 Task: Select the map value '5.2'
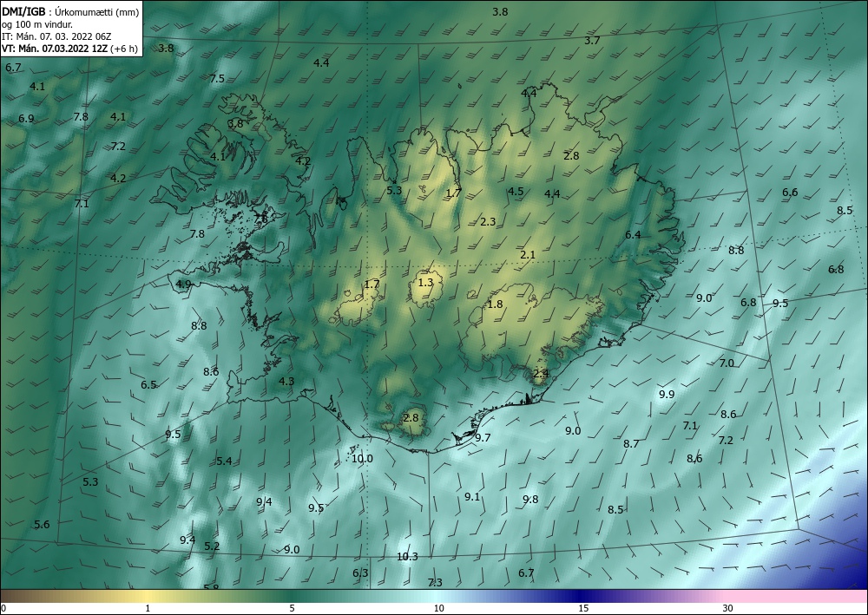point(212,546)
